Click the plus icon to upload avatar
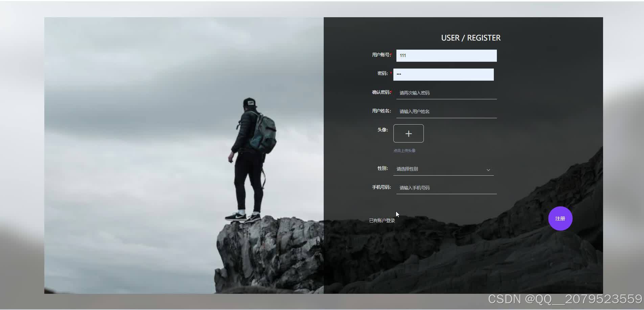The image size is (644, 310). pos(408,133)
